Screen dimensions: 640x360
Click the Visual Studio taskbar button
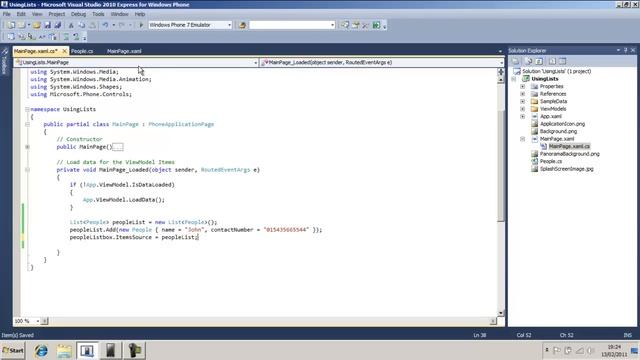pos(87,350)
